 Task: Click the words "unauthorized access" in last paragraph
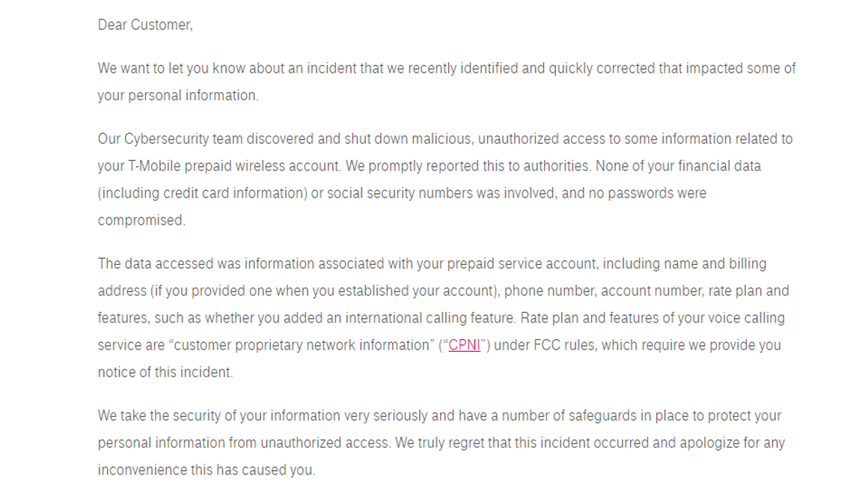[325, 443]
